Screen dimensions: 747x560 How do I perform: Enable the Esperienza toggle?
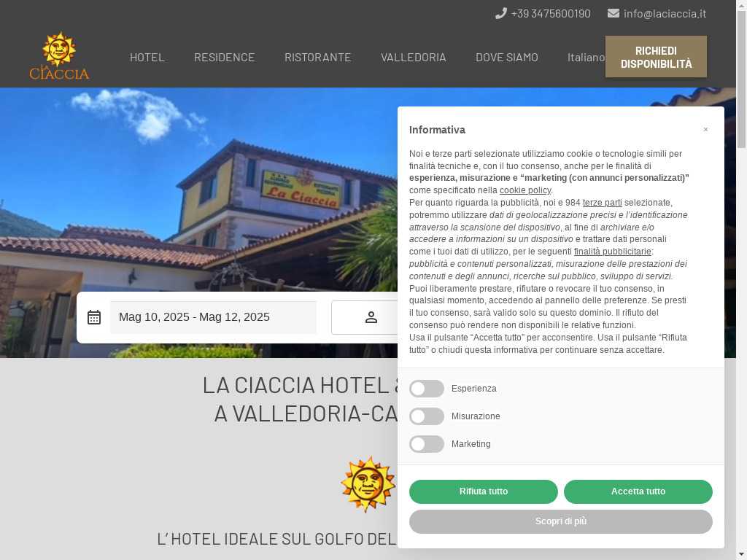tap(427, 389)
